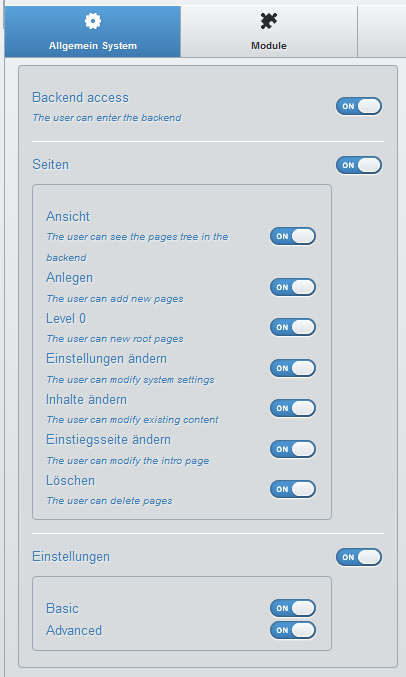Toggle the Advanced settings switch
The width and height of the screenshot is (406, 677).
pos(293,630)
